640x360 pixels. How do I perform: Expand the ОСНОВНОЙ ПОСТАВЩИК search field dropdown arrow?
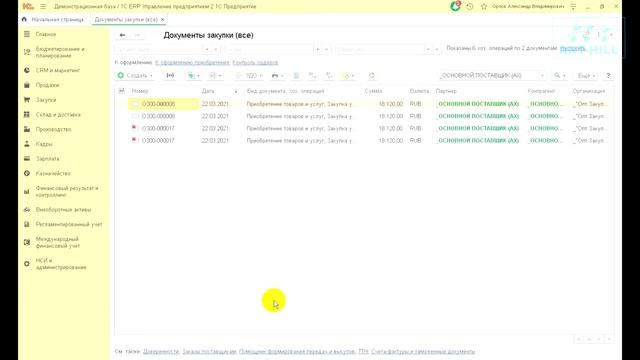[x=542, y=76]
